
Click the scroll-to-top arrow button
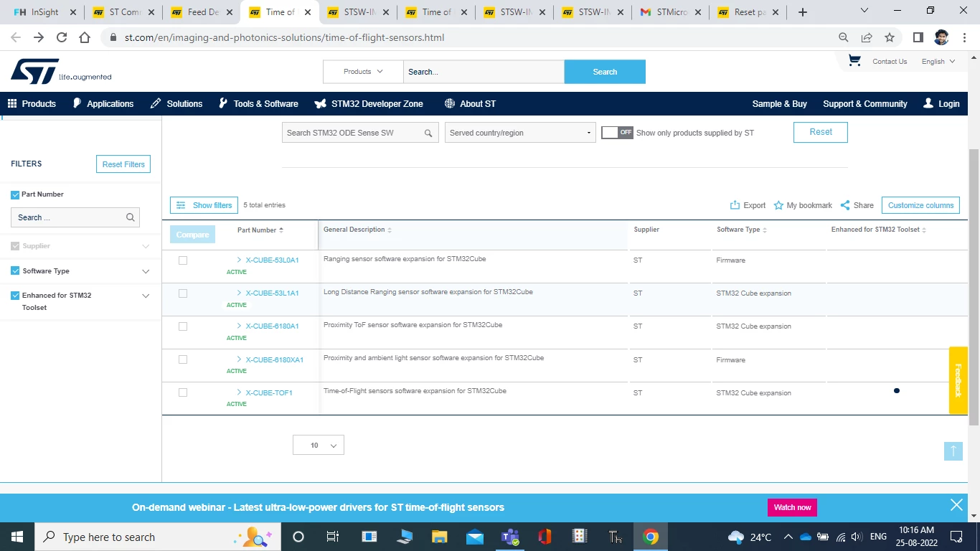953,451
